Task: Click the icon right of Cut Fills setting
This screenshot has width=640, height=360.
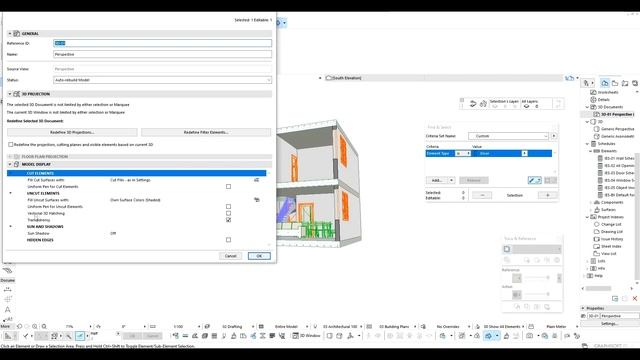Action: coord(256,180)
